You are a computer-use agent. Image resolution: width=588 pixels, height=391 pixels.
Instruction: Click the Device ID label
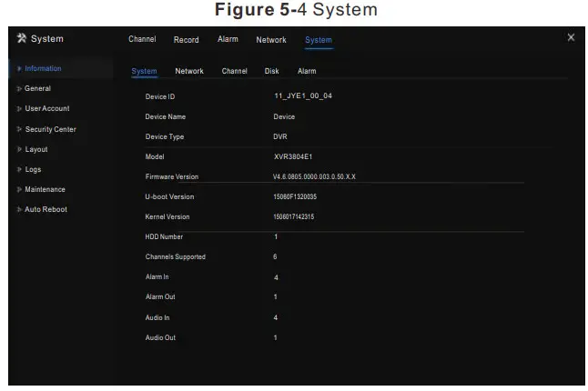(160, 96)
